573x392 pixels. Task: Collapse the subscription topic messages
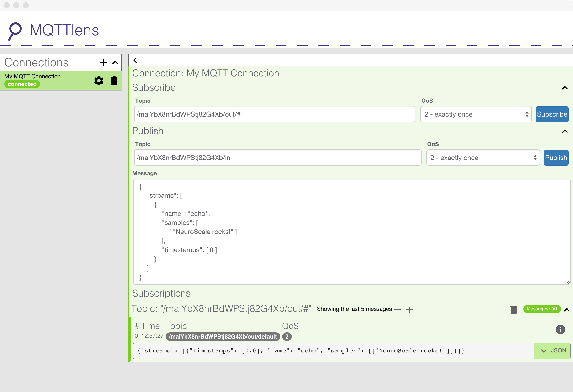(x=567, y=310)
